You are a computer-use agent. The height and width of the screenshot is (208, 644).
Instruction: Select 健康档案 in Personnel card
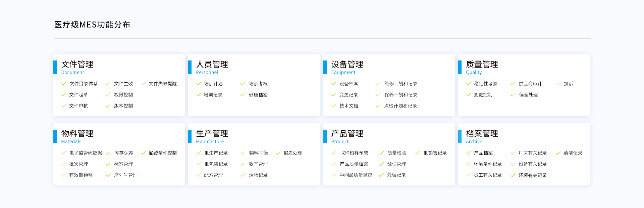click(x=258, y=95)
